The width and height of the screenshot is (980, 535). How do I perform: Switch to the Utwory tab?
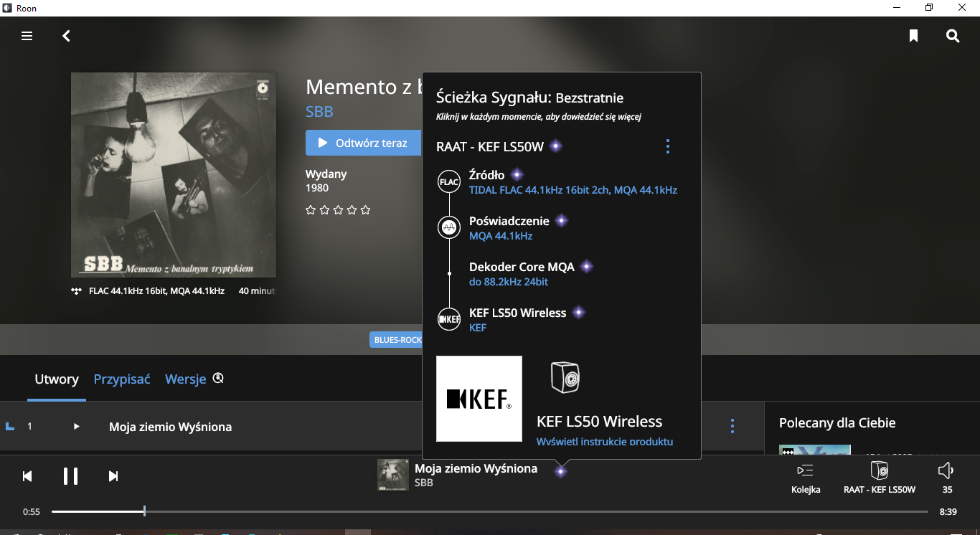[x=57, y=379]
